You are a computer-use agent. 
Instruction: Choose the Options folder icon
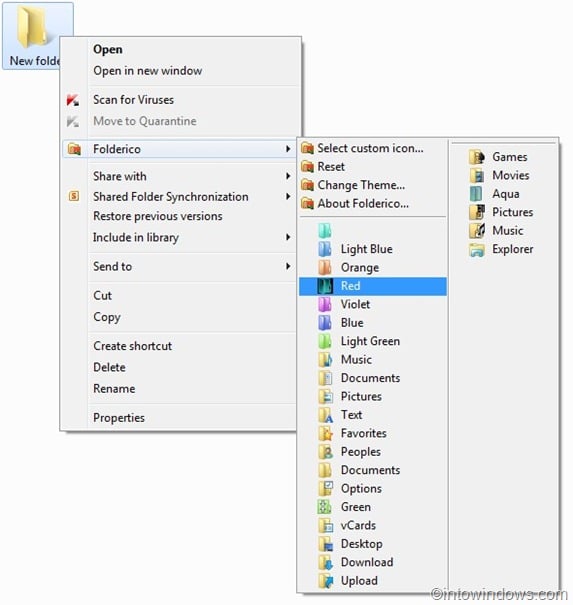pos(326,489)
